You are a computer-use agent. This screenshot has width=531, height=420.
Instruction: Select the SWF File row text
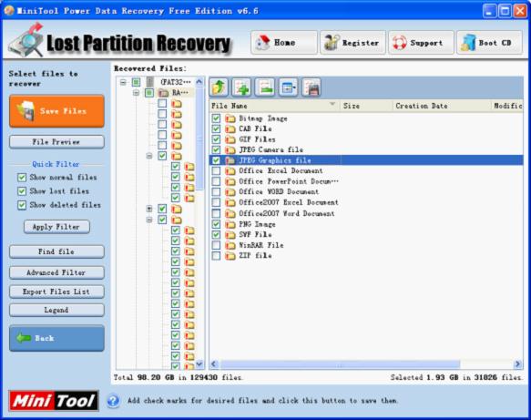tap(255, 235)
